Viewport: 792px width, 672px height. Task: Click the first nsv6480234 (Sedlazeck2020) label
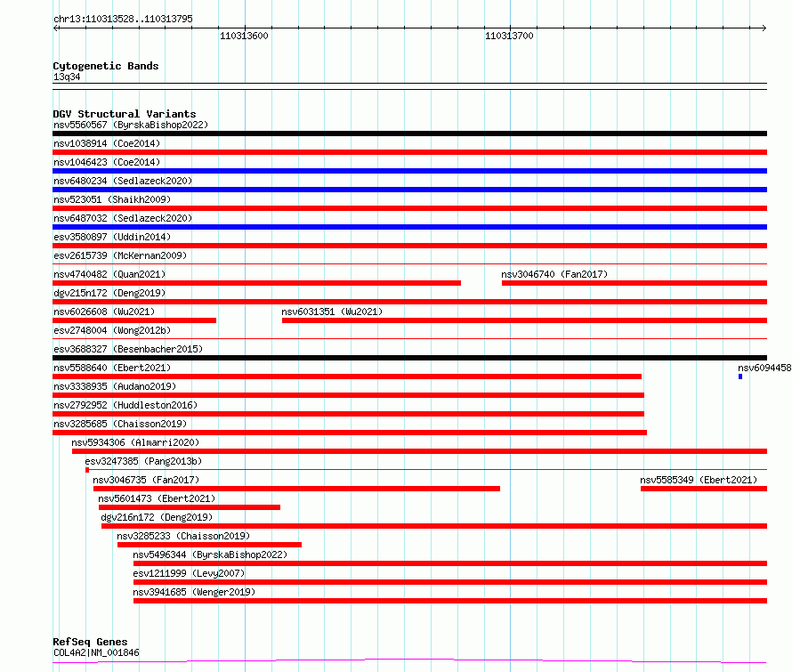point(123,181)
